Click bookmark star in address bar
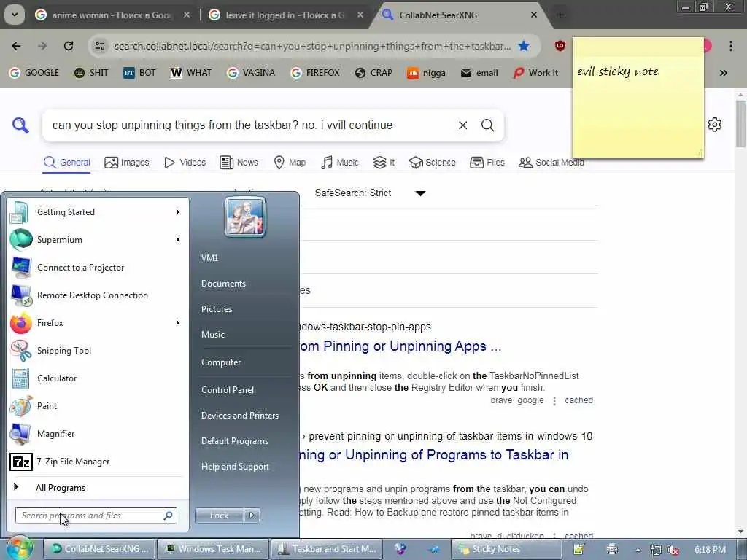Image resolution: width=747 pixels, height=560 pixels. 524,46
